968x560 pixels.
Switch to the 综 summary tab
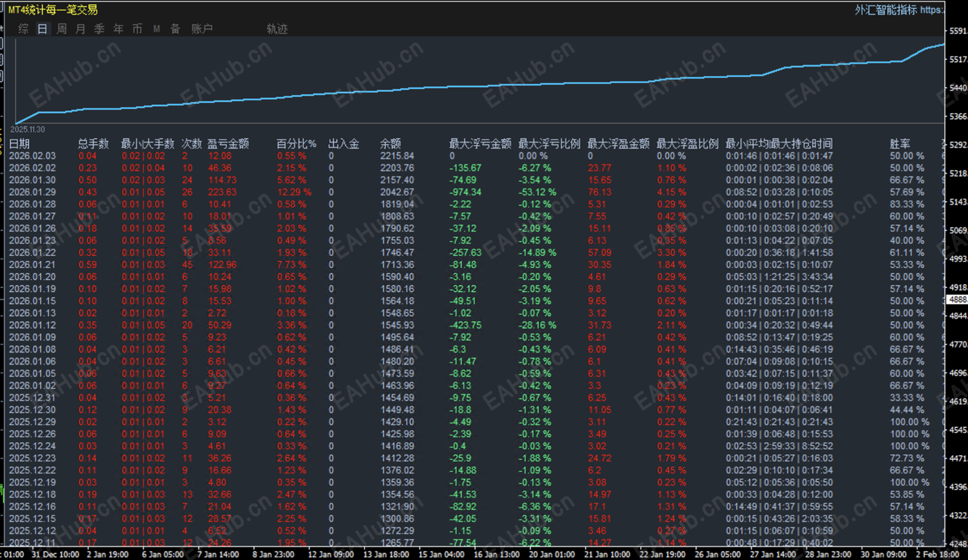pyautogui.click(x=23, y=28)
